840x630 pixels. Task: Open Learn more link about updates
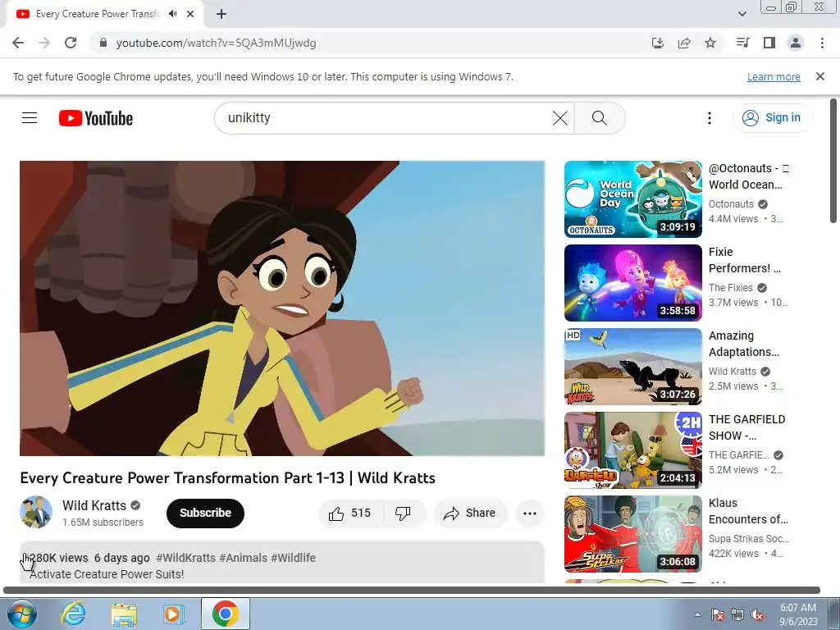(774, 76)
